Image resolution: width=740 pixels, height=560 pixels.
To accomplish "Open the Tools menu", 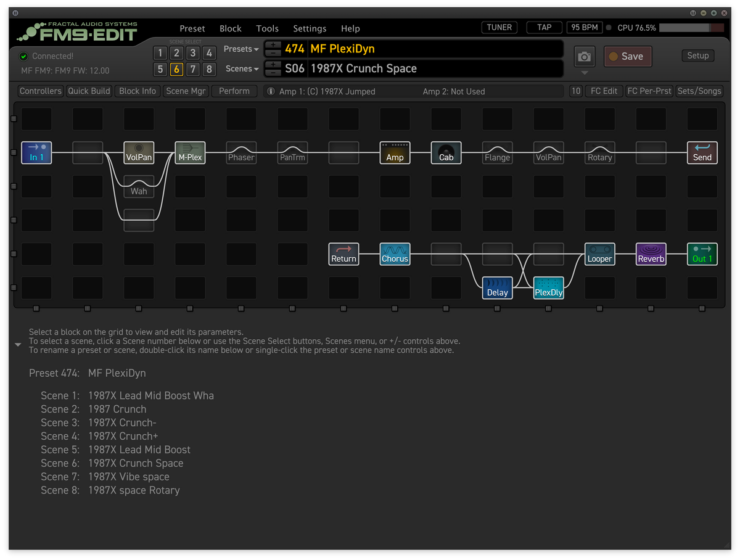I will tap(268, 28).
